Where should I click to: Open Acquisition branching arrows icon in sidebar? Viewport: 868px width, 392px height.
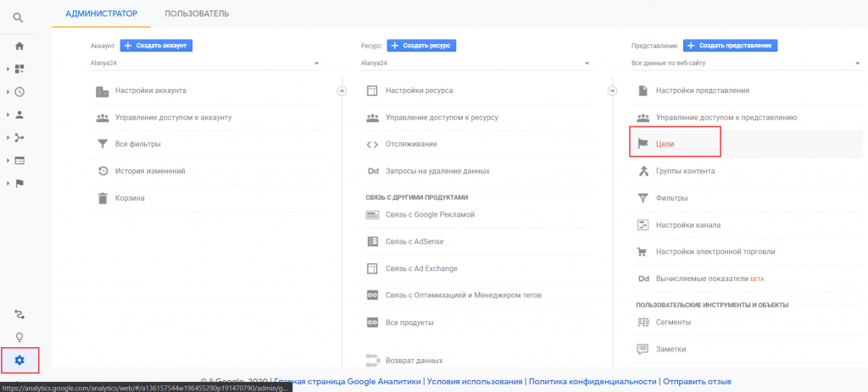pos(19,138)
